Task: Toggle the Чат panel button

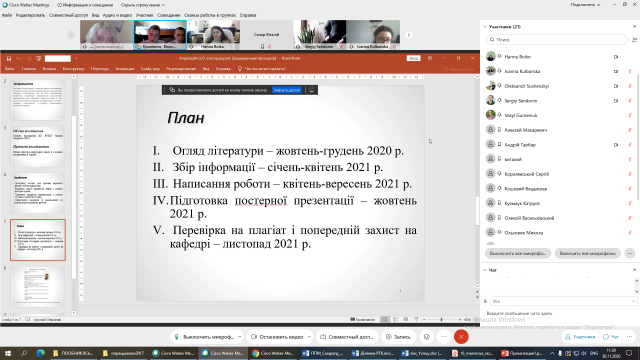Action: [x=611, y=337]
